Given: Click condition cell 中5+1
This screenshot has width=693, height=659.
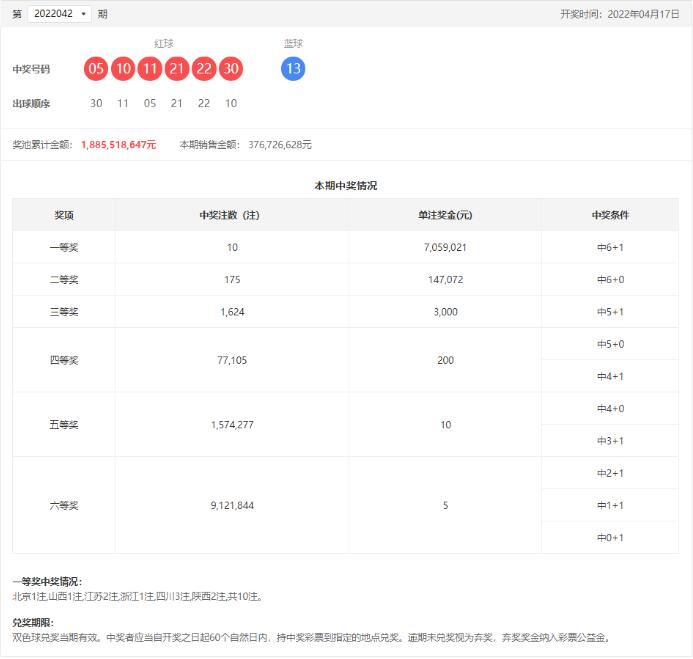Looking at the screenshot, I should [610, 312].
